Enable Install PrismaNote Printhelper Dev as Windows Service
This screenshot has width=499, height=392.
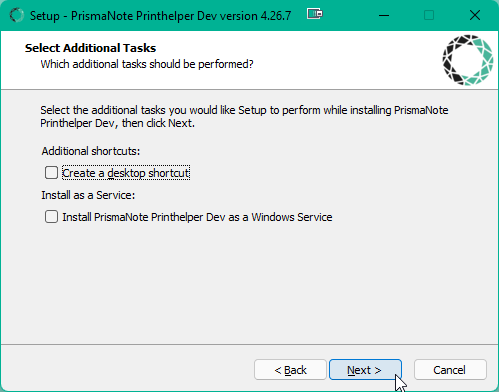click(x=51, y=217)
